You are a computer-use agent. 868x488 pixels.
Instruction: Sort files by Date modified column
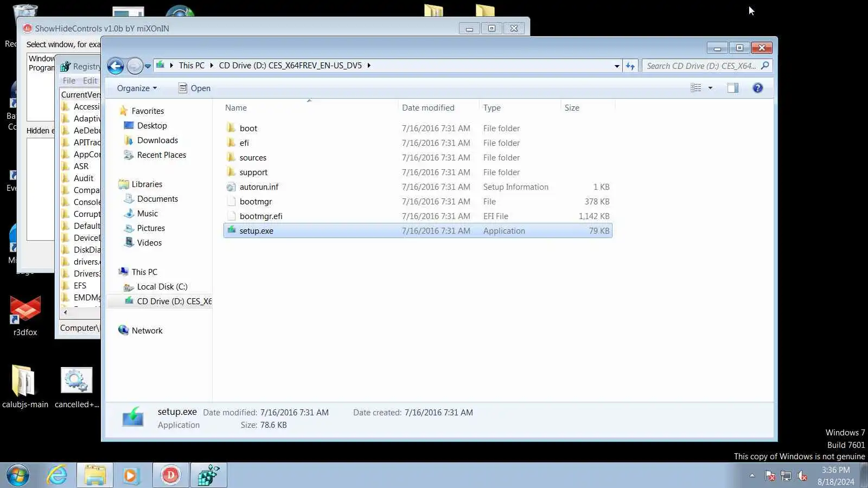click(428, 108)
